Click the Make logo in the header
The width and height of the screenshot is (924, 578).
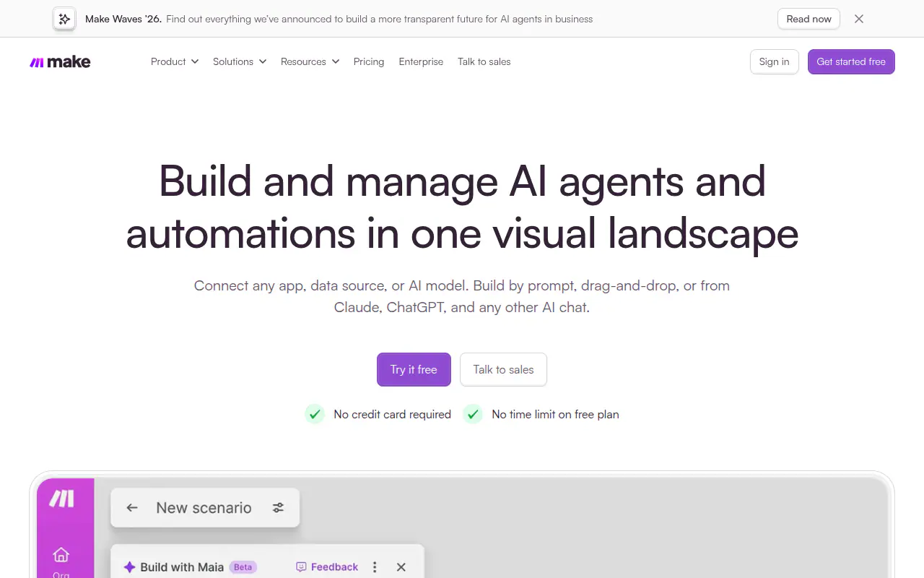(60, 62)
